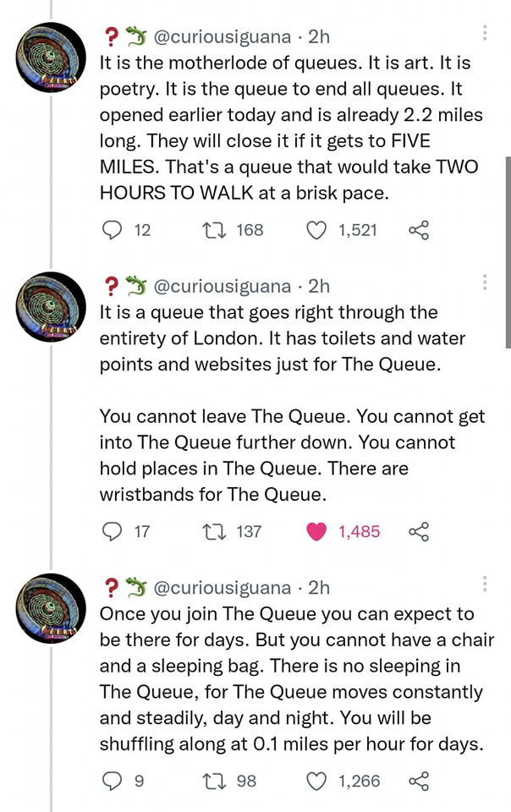Open more options on second tweet
This screenshot has height=812, width=511.
tap(485, 283)
